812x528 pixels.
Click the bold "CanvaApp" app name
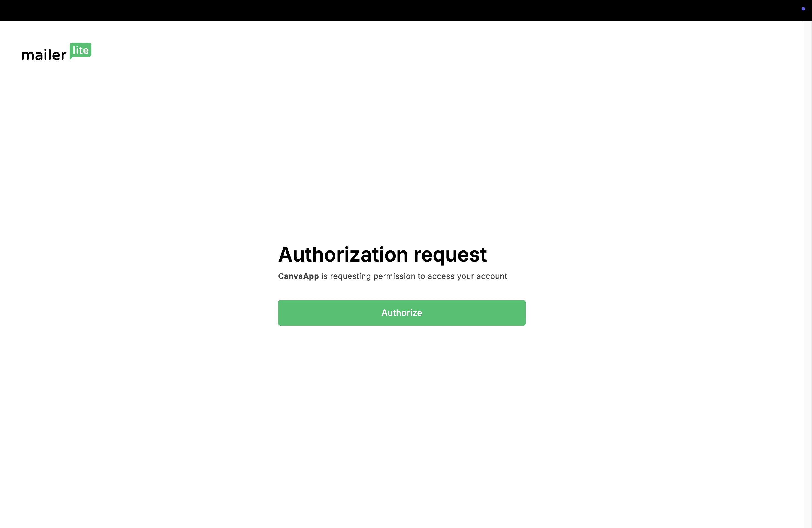(x=299, y=276)
